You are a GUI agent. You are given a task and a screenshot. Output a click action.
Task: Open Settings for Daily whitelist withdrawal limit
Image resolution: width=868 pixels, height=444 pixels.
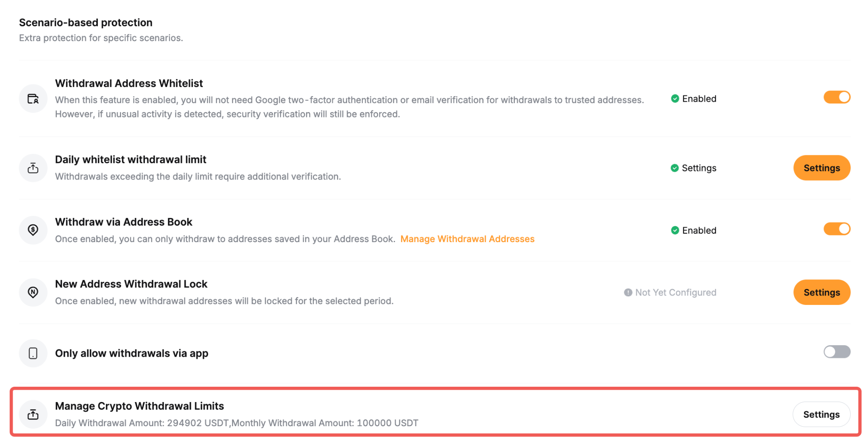822,168
